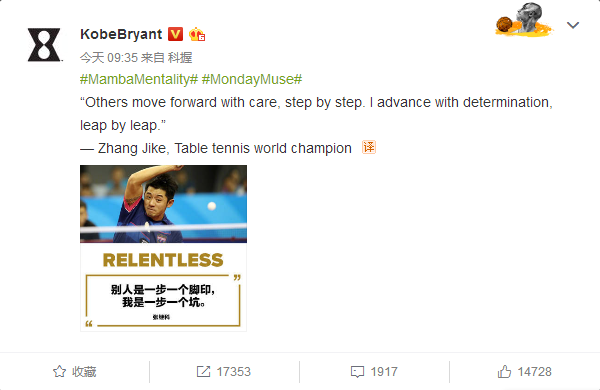Image resolution: width=600 pixels, height=390 pixels.
Task: Click the comment count 1917
Action: click(x=384, y=372)
